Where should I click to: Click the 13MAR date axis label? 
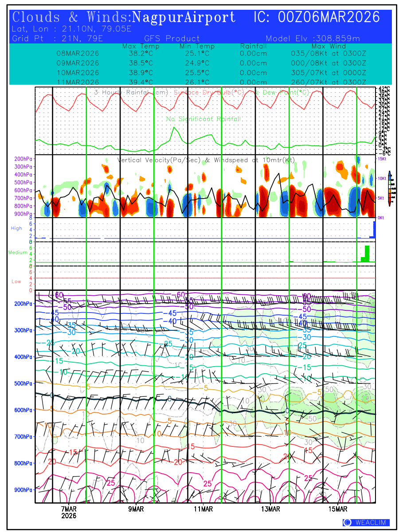point(270,509)
